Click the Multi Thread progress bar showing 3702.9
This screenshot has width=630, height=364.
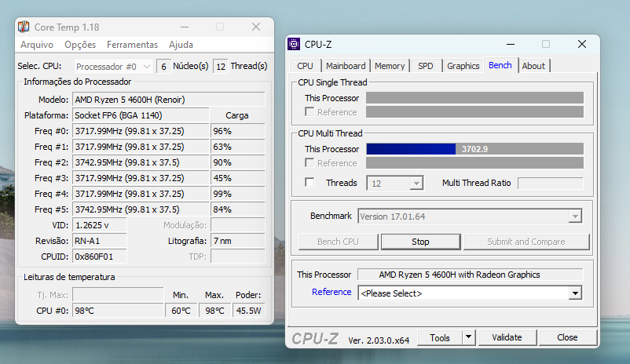[474, 149]
